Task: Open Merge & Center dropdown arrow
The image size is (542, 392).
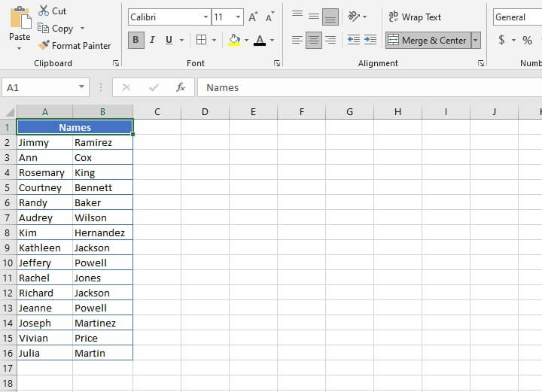Action: click(476, 41)
